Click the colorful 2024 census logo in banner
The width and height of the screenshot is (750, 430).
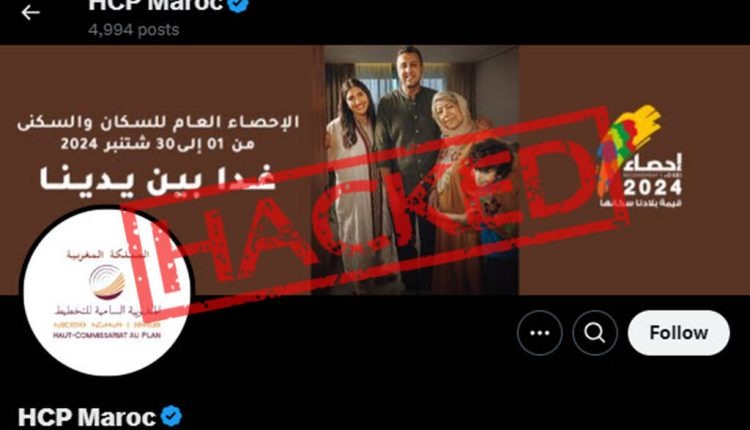pos(639,156)
